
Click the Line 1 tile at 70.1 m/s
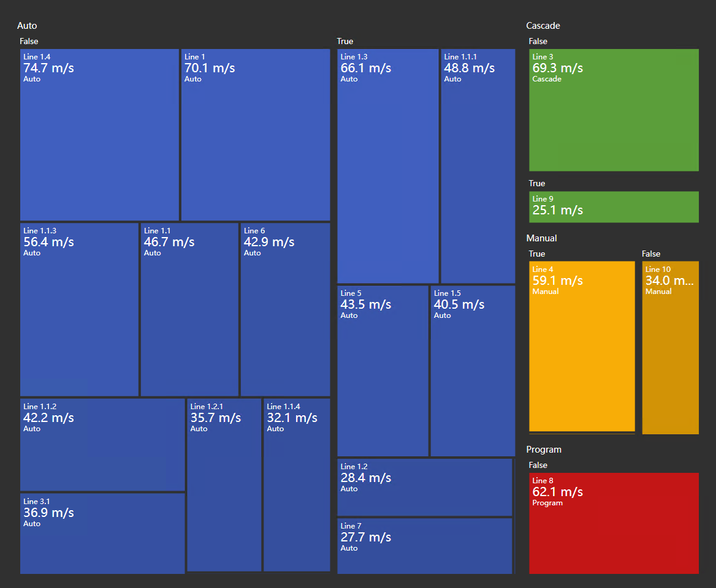(256, 135)
